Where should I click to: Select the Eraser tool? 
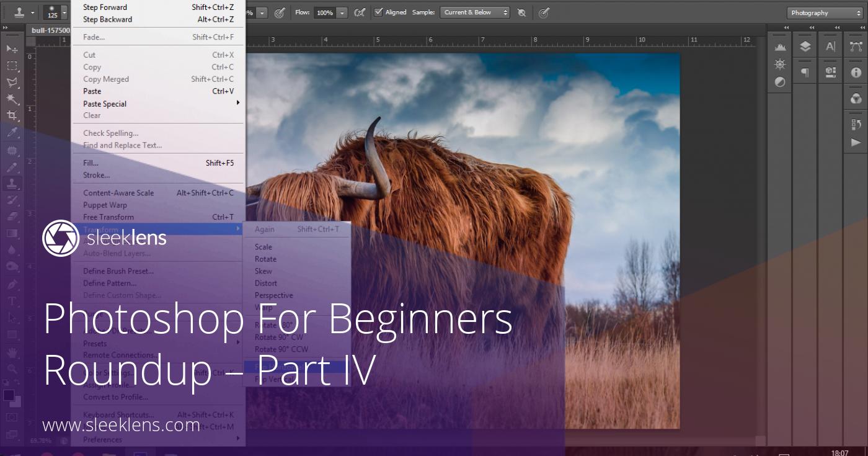pyautogui.click(x=12, y=217)
